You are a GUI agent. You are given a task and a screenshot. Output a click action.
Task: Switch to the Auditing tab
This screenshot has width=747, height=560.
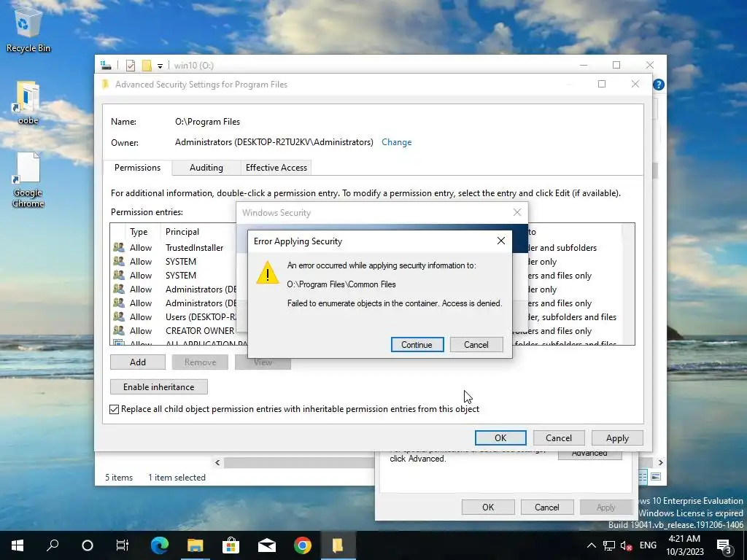(x=206, y=168)
